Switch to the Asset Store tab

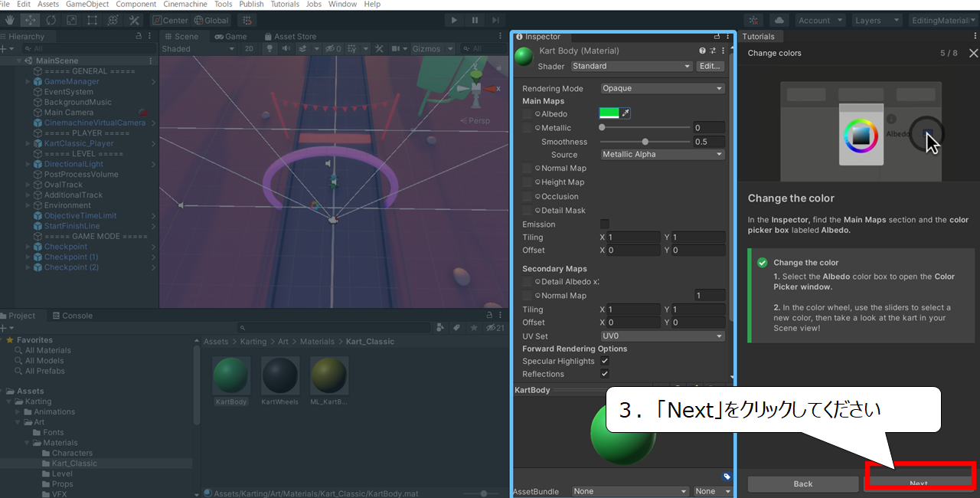click(x=290, y=36)
